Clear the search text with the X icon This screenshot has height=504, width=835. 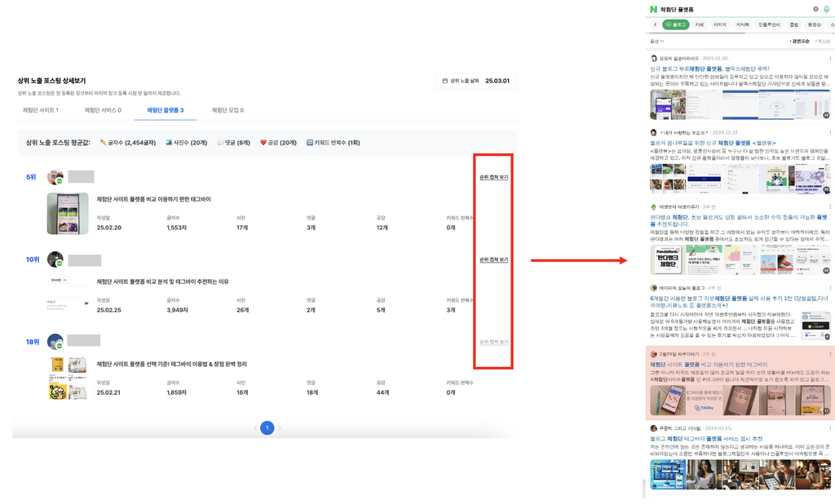[x=815, y=9]
